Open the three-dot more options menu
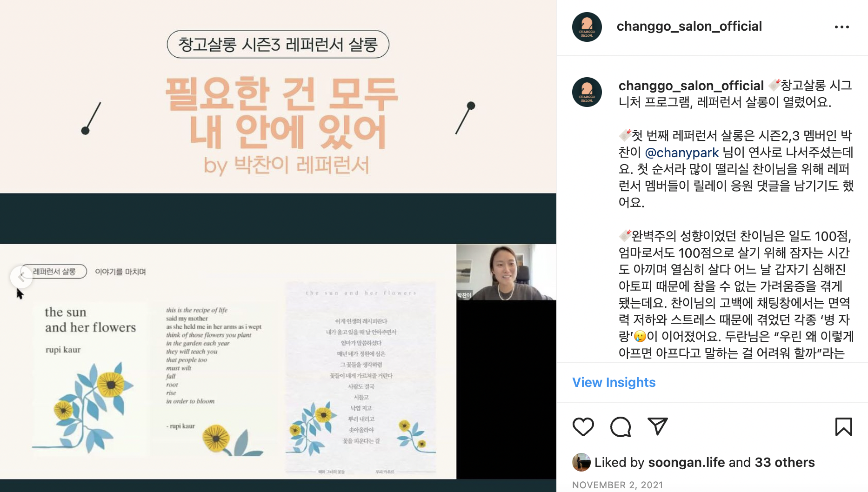The image size is (868, 492). coord(841,27)
